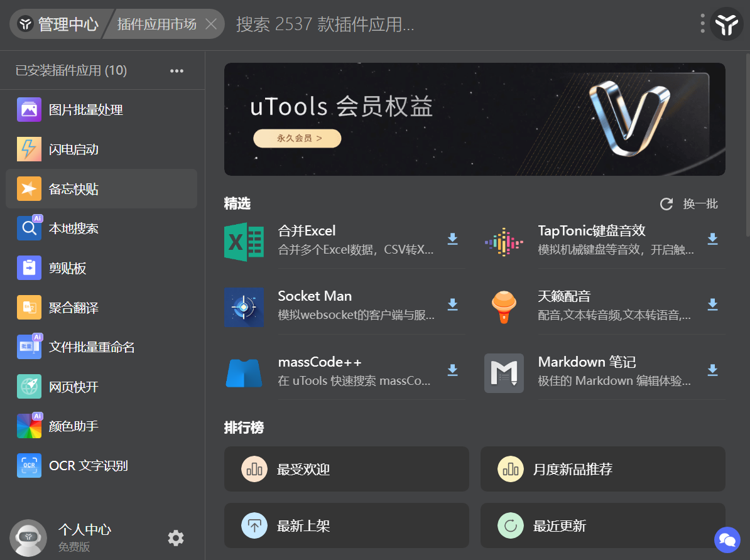Download the Markdown 笔记 plugin
The width and height of the screenshot is (750, 560).
click(x=713, y=370)
